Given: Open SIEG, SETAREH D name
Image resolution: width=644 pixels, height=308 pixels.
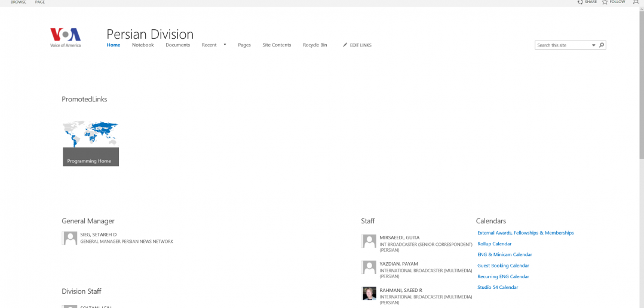Looking at the screenshot, I should click(x=99, y=235).
